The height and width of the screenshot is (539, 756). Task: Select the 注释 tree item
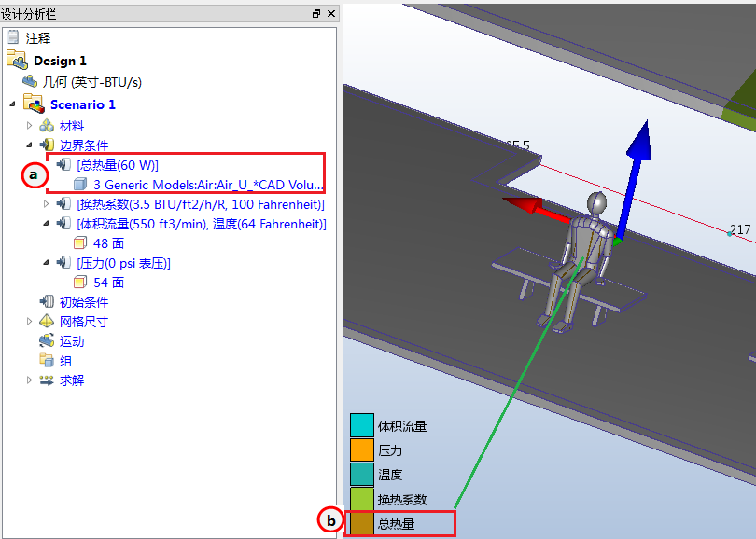click(38, 37)
